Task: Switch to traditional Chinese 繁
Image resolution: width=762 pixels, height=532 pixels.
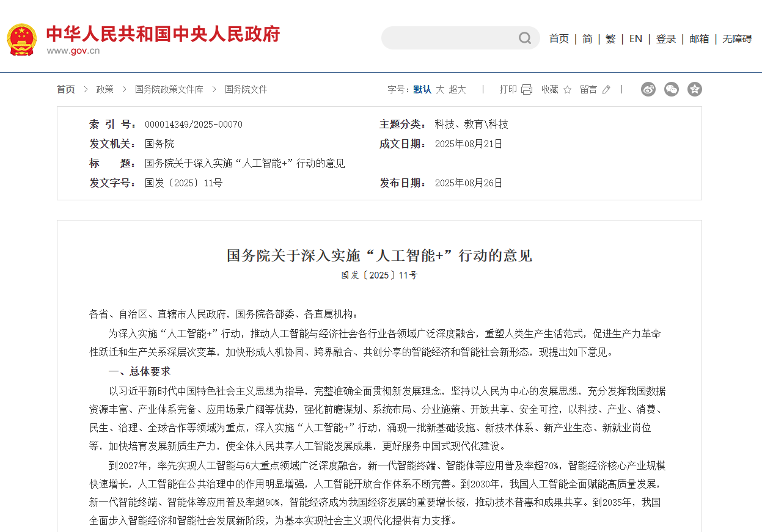Action: point(610,39)
